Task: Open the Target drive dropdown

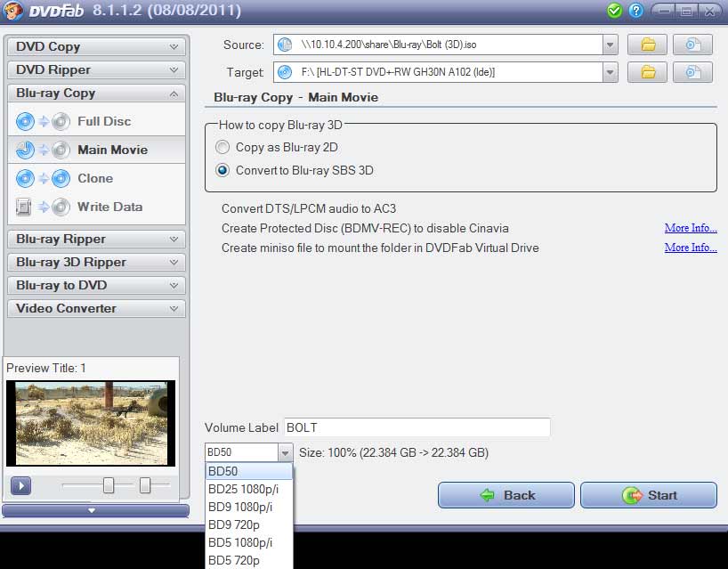Action: tap(610, 72)
